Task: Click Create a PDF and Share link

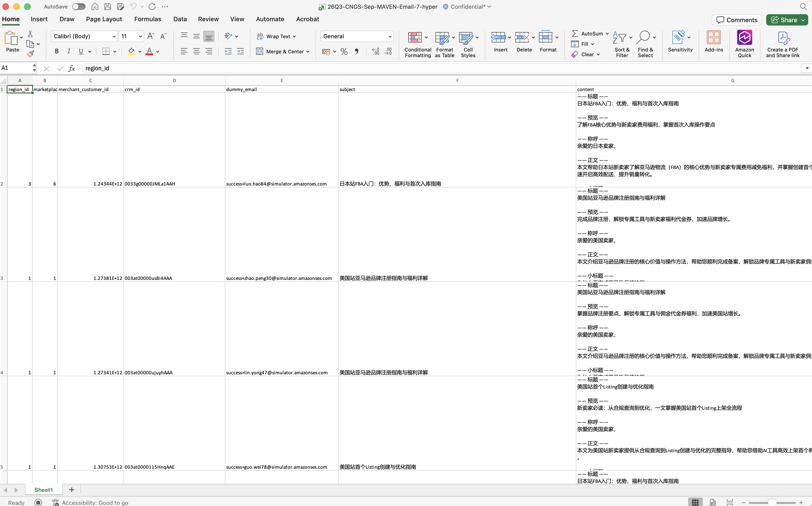Action: (782, 45)
